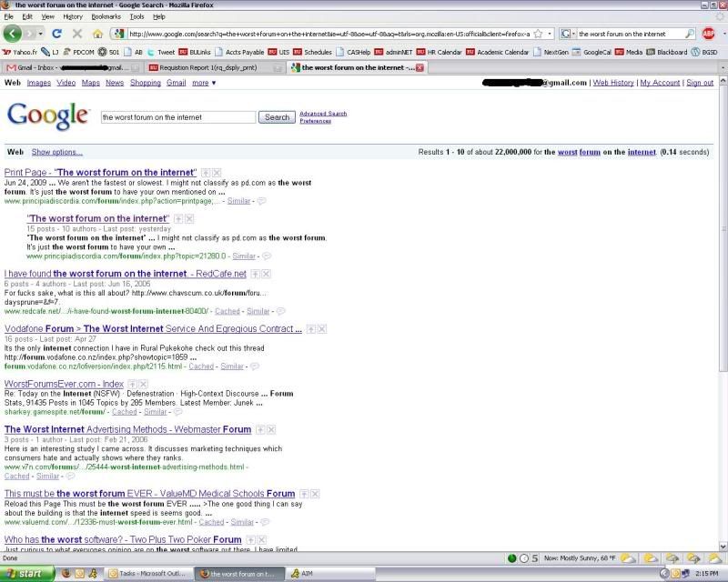
Task: Click the green circle icon in status bar
Action: 512,558
